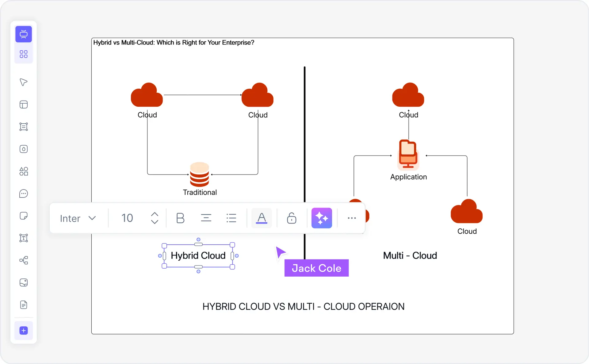
Task: Click the font size field showing 10
Action: (127, 218)
